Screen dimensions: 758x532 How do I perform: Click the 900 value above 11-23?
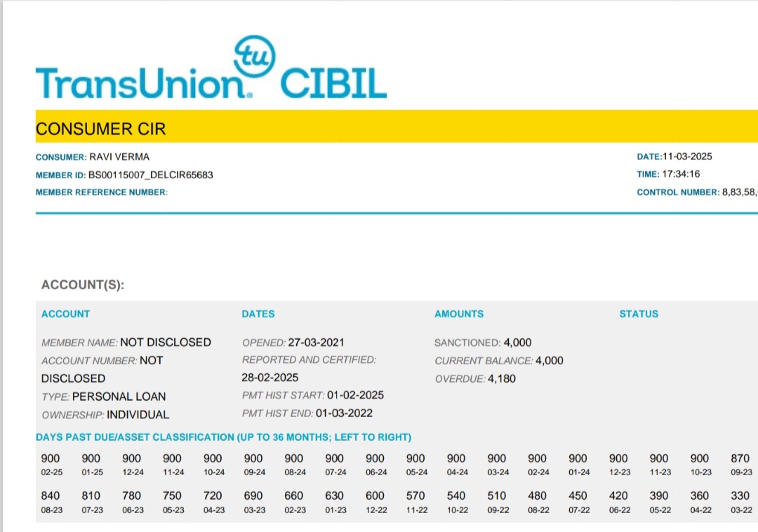click(x=659, y=458)
